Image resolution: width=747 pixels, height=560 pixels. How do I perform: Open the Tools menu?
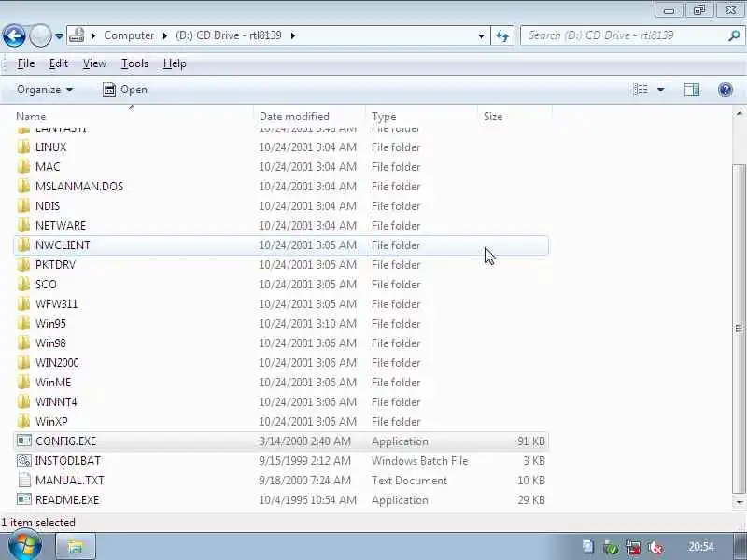click(x=134, y=63)
